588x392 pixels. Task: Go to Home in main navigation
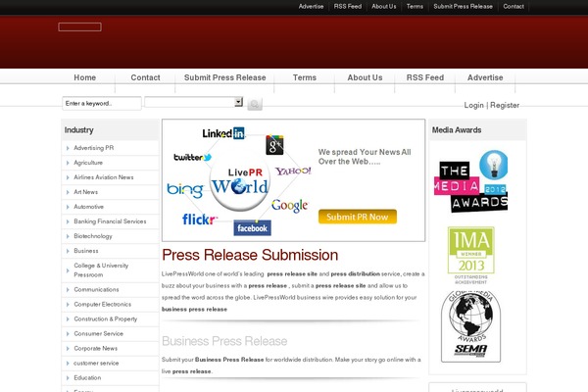pos(84,77)
